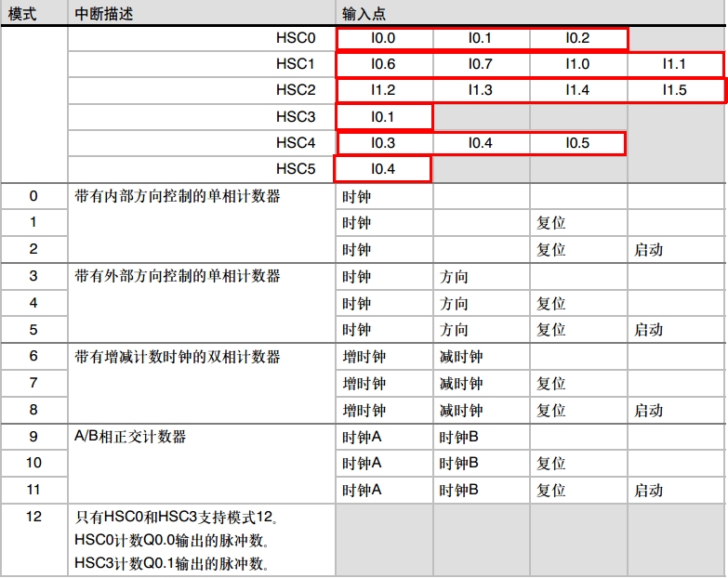Click the I0.4 cell in HSC4 row

tap(480, 143)
